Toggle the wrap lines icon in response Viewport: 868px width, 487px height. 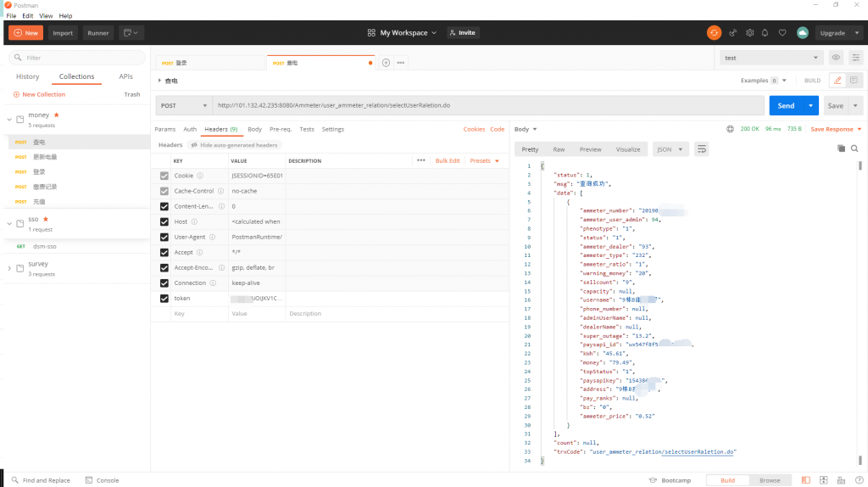pos(701,149)
